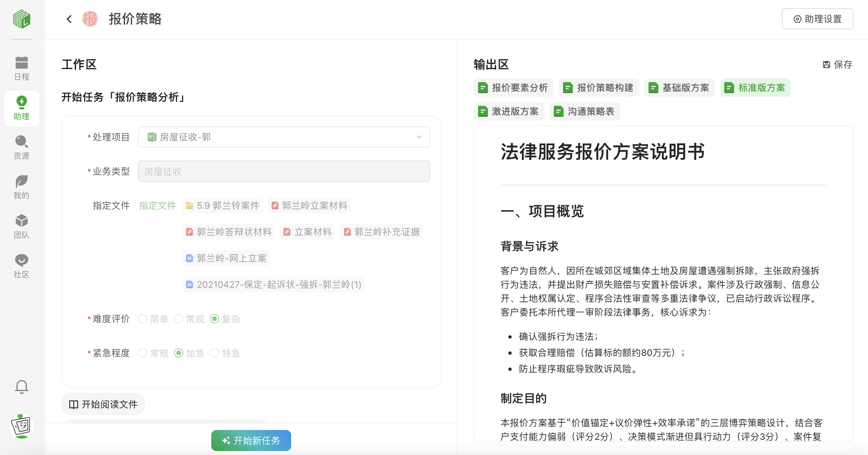The height and width of the screenshot is (455, 868).
Task: Click the 制定目的 subheading
Action: pos(523,398)
